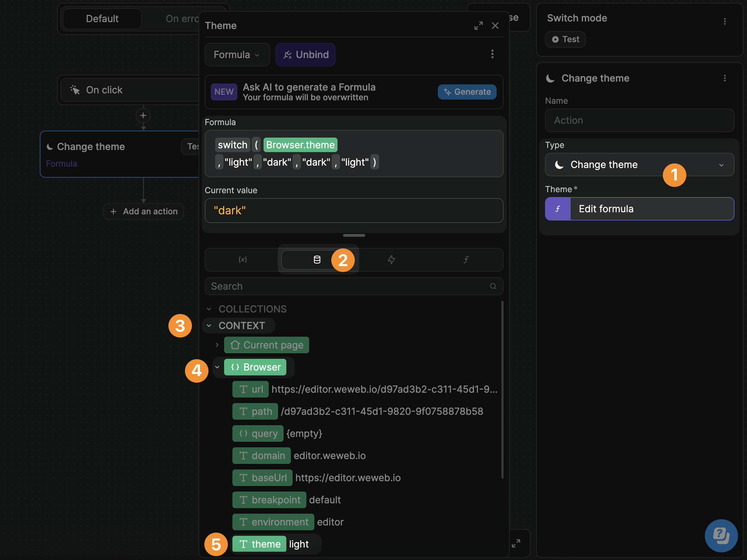Expand the Theme panel to fullscreen

coord(479,25)
